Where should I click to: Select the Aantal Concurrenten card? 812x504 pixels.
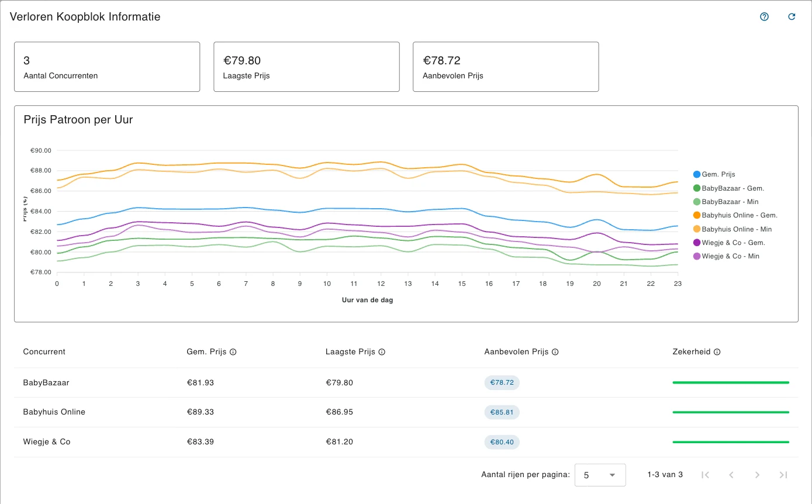107,67
